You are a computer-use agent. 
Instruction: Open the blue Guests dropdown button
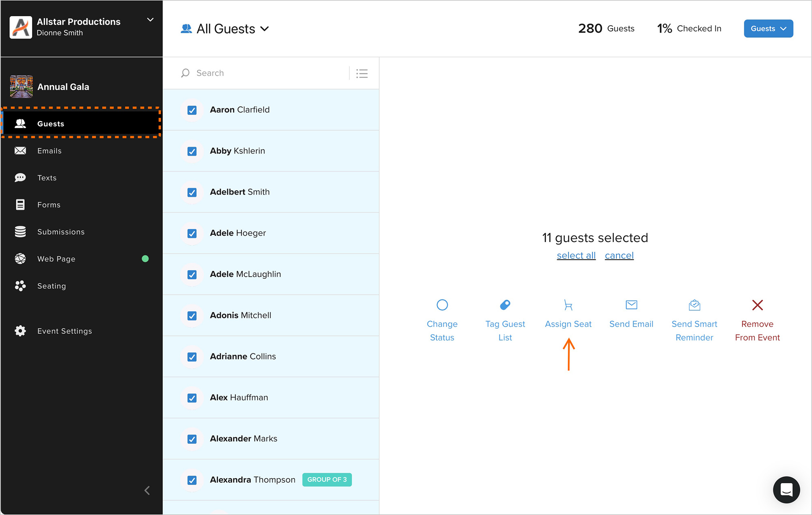pyautogui.click(x=768, y=28)
